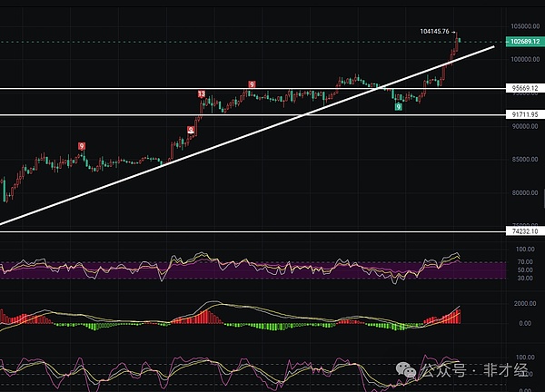Screen dimensions: 545x392
Task: Click the green 9 marker below candles
Action: click(x=398, y=107)
